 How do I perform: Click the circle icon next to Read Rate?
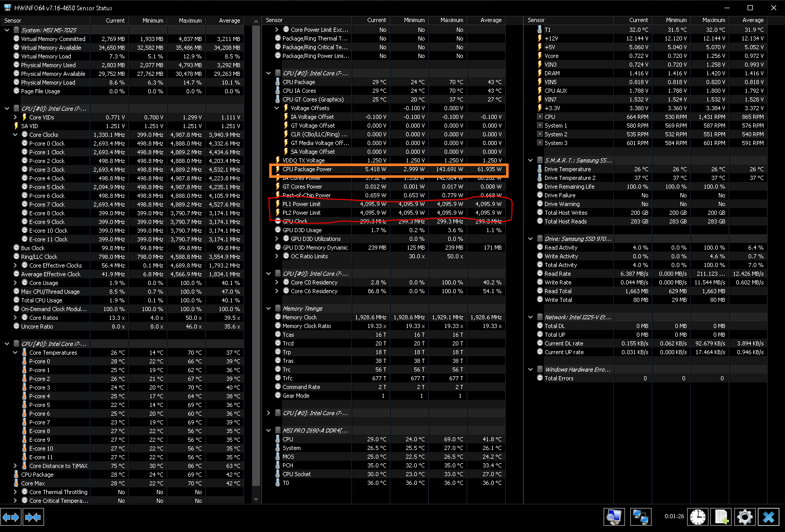click(539, 274)
